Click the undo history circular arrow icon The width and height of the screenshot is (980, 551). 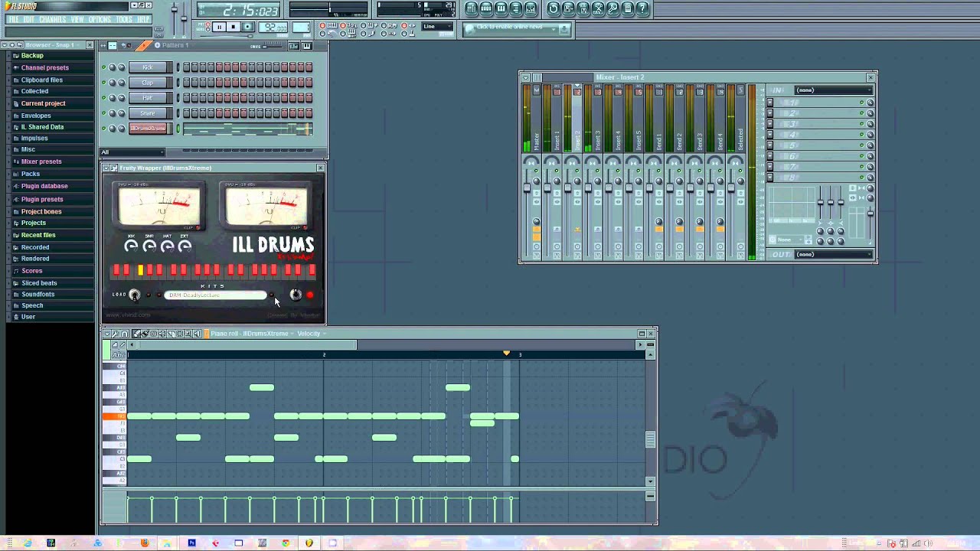point(554,9)
